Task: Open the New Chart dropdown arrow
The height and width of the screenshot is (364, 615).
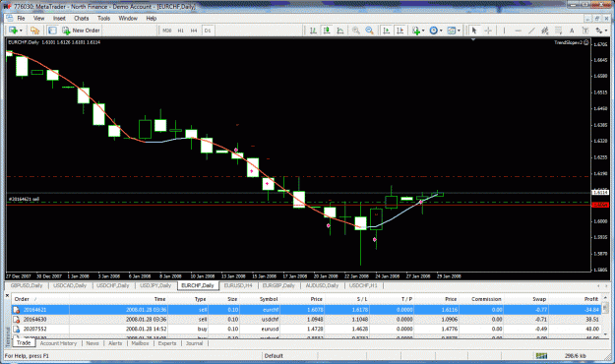Action: (x=21, y=30)
